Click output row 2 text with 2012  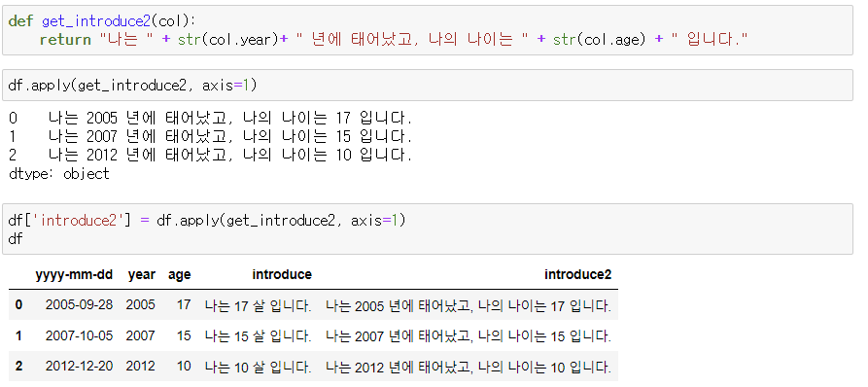tap(229, 155)
